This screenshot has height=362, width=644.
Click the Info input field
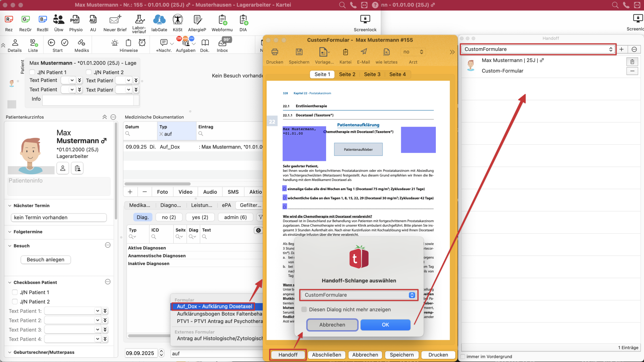coord(88,100)
